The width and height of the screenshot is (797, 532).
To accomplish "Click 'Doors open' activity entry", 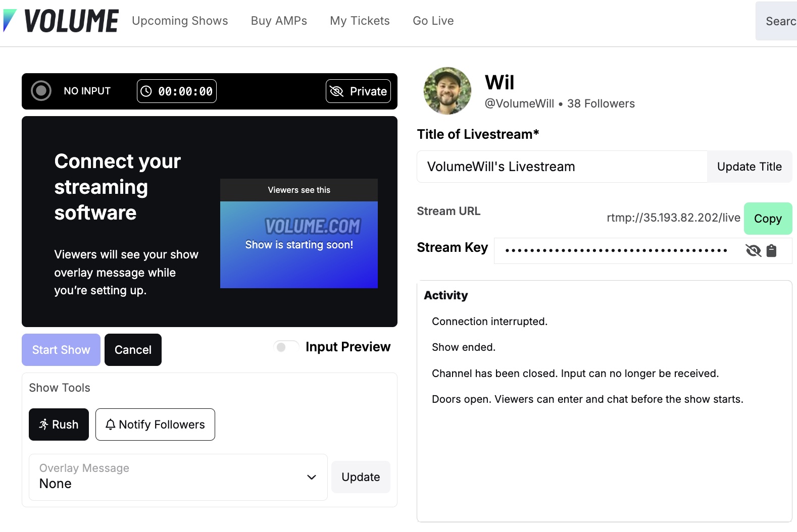I will 587,399.
